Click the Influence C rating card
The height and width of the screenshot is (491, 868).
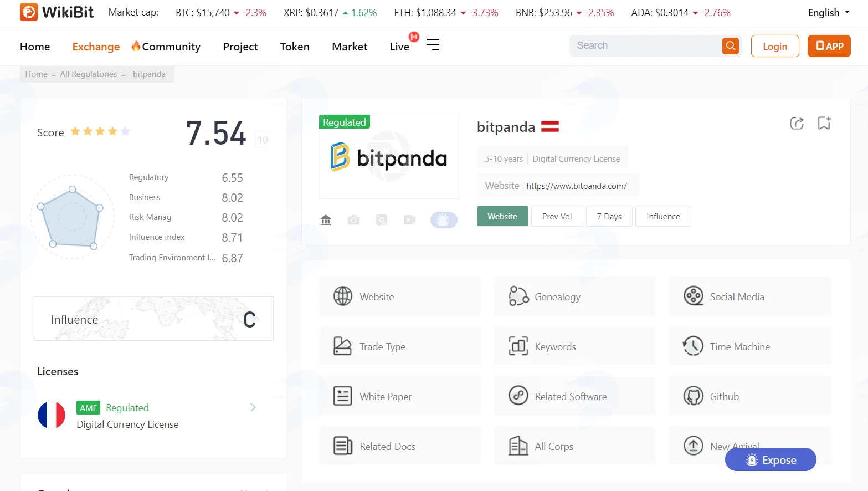[x=153, y=319]
